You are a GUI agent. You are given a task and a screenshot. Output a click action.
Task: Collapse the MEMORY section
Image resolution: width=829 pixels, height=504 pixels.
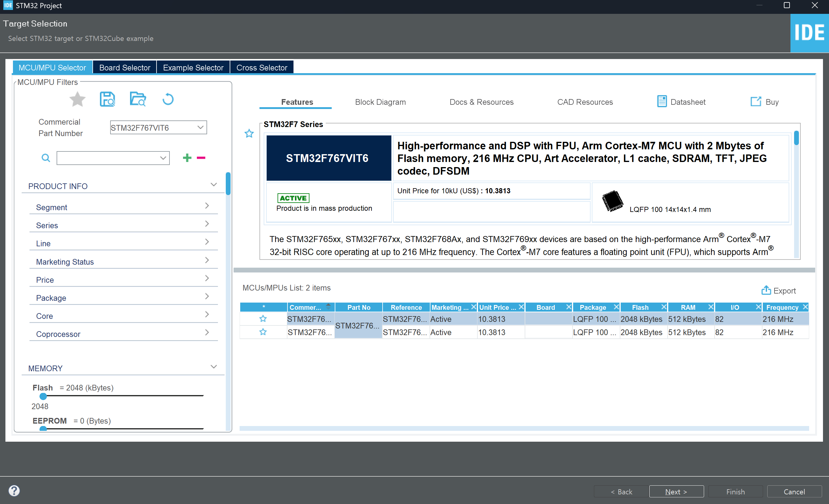tap(214, 367)
